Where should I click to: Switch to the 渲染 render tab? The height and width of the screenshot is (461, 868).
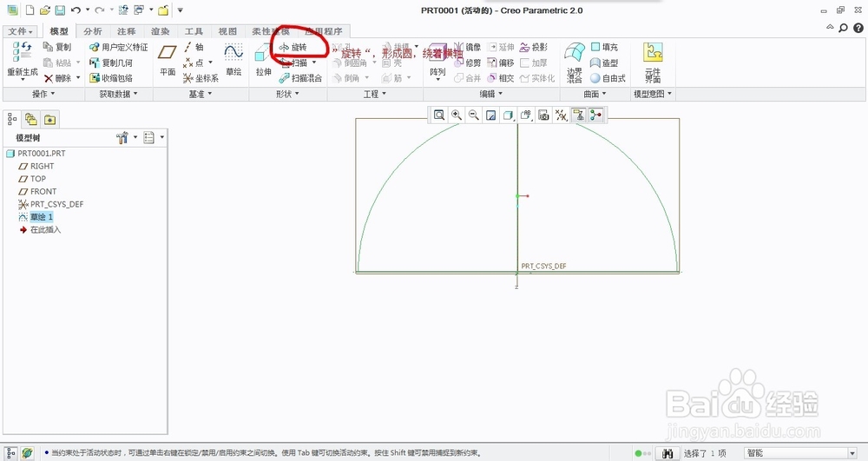click(x=160, y=31)
